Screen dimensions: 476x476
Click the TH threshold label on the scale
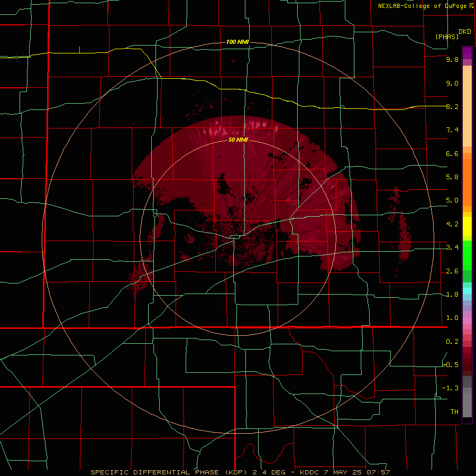click(x=454, y=412)
